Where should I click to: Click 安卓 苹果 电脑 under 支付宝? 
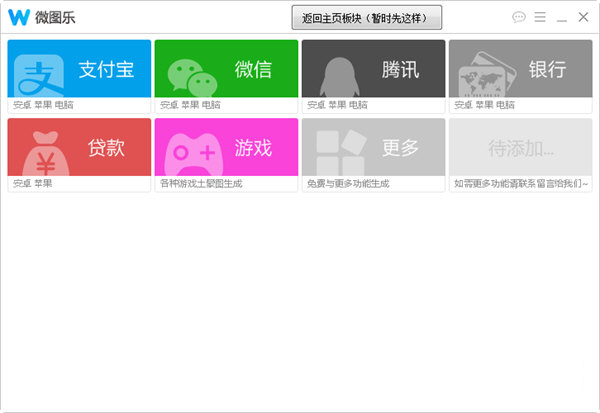[43, 105]
